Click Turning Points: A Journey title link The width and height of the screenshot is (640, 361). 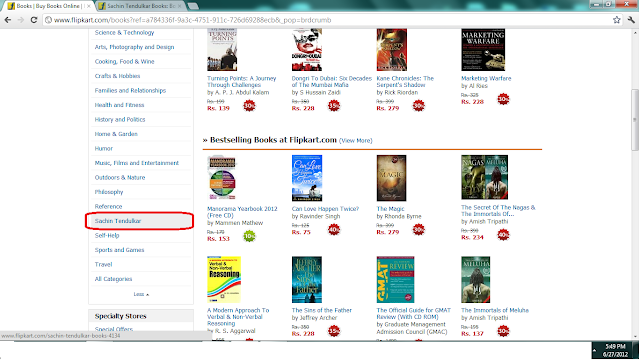(242, 82)
